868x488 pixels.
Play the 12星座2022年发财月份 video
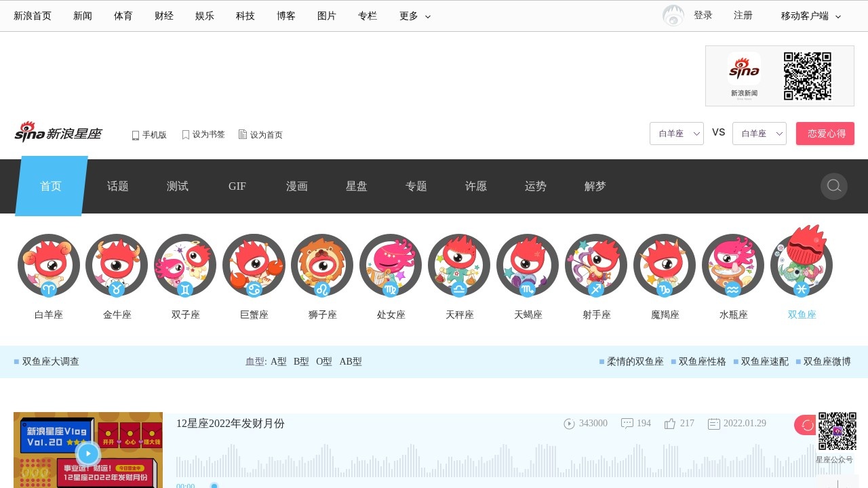(x=88, y=453)
